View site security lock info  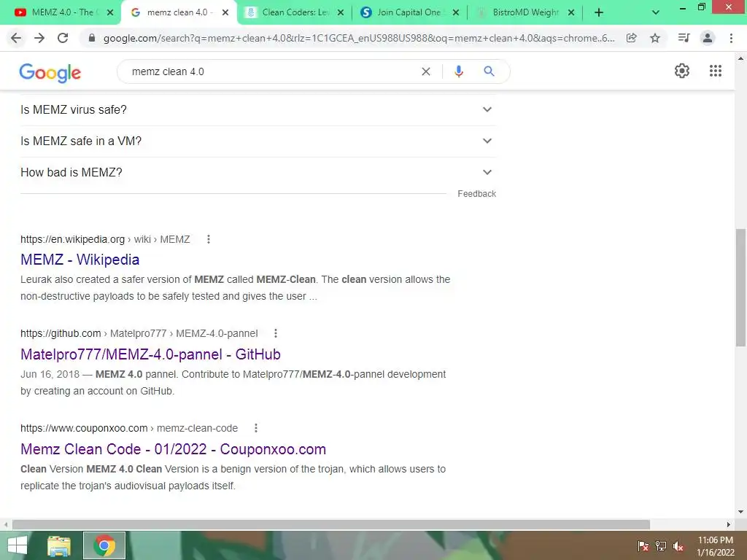point(92,38)
